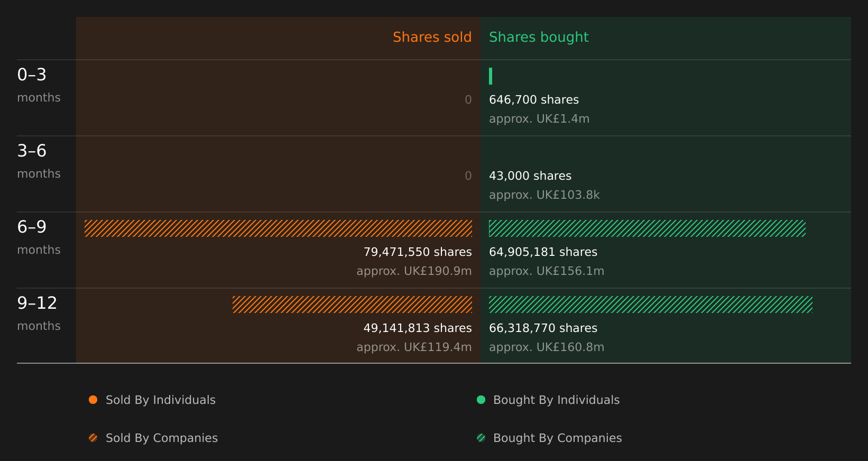Image resolution: width=868 pixels, height=461 pixels.
Task: Select the Bought By Individuals legend label
Action: pos(556,400)
